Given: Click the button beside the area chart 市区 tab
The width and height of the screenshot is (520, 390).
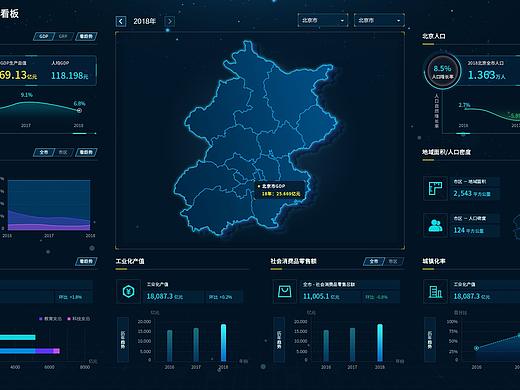Looking at the screenshot, I should pos(86,152).
